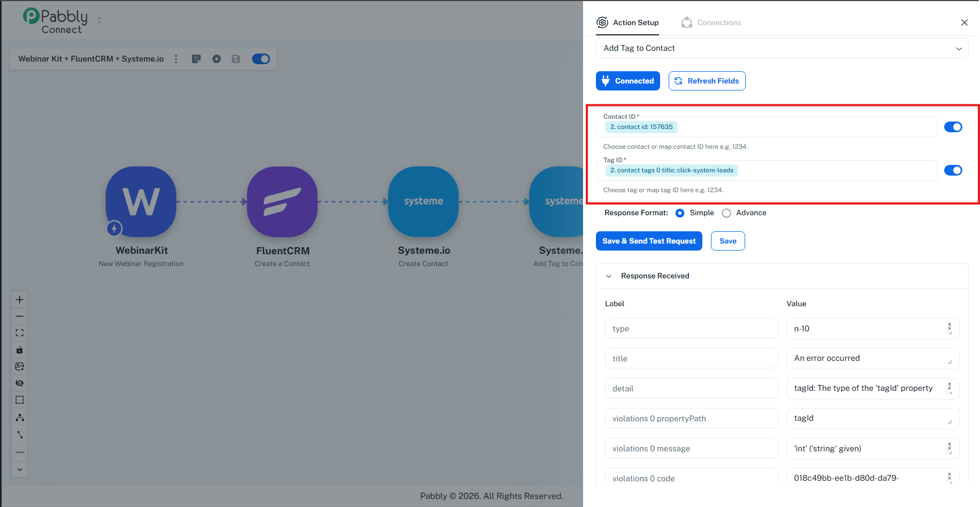Screen dimensions: 980x507
Task: Click the run workflow play icon
Action: coord(217,59)
